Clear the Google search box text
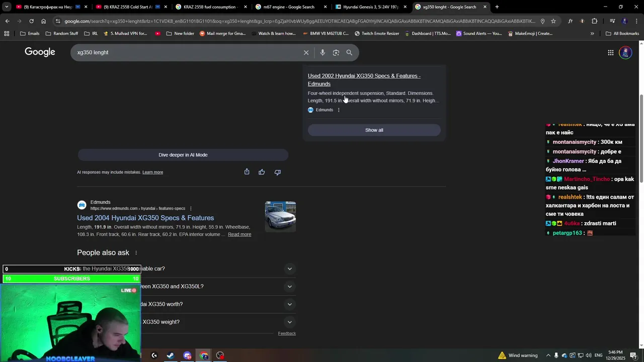The width and height of the screenshot is (644, 362). tap(306, 52)
